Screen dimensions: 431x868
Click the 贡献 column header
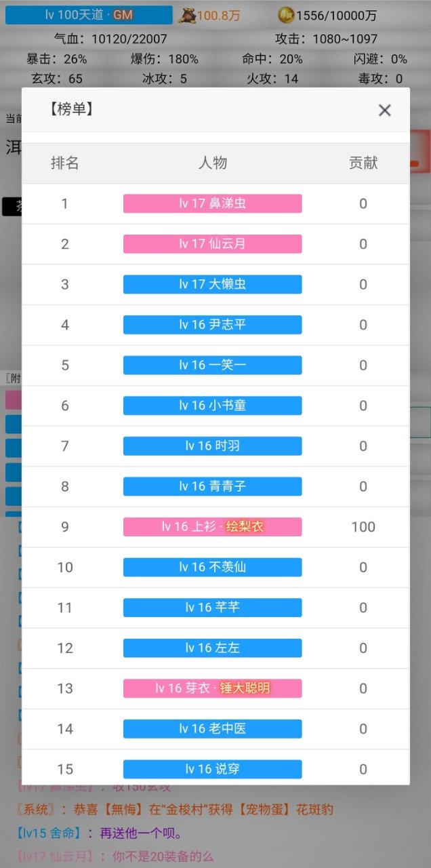pyautogui.click(x=363, y=163)
